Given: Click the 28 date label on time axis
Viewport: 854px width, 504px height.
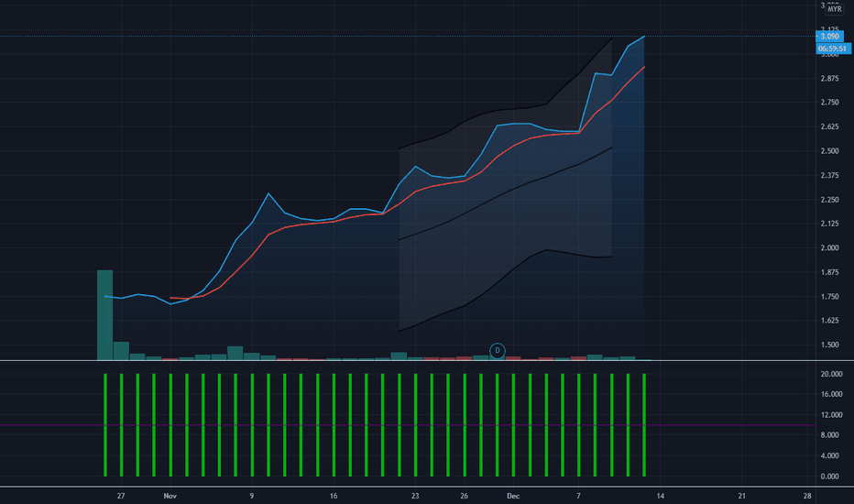Looking at the screenshot, I should tap(807, 497).
